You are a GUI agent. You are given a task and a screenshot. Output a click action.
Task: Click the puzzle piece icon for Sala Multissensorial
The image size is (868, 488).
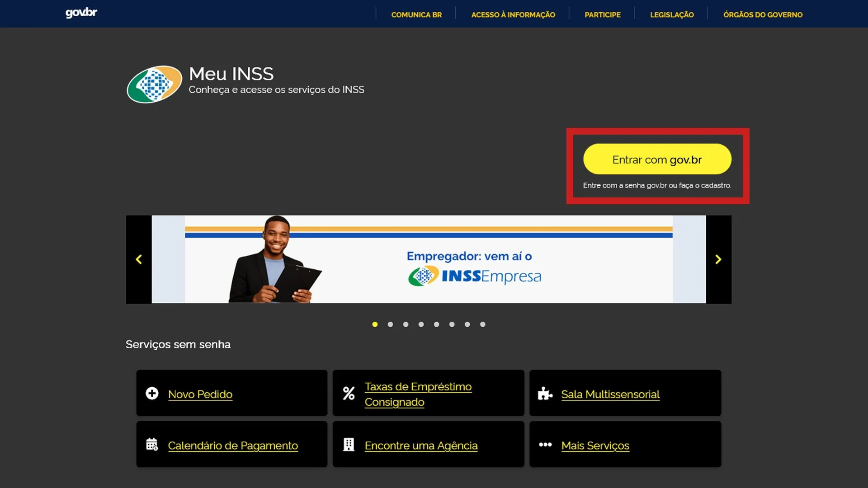545,394
